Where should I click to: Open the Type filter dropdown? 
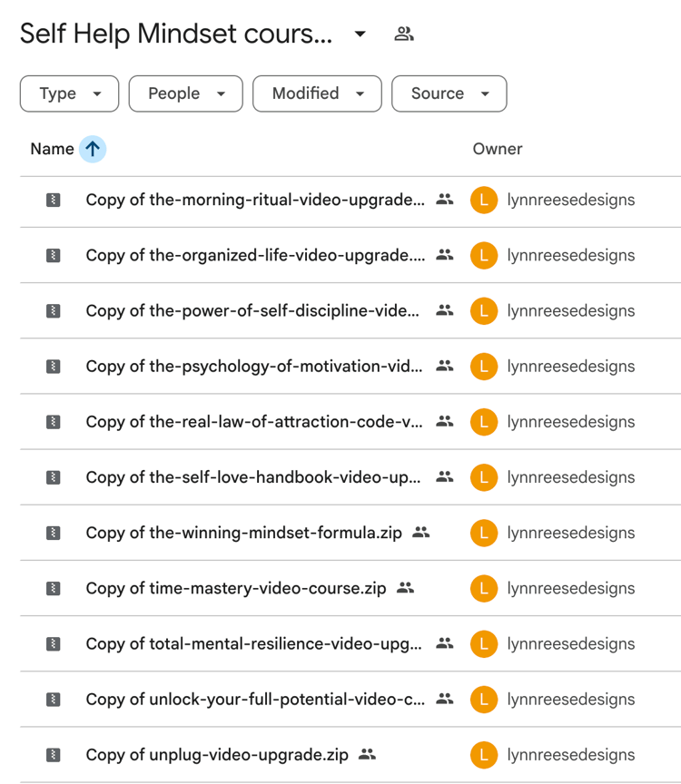pos(69,93)
